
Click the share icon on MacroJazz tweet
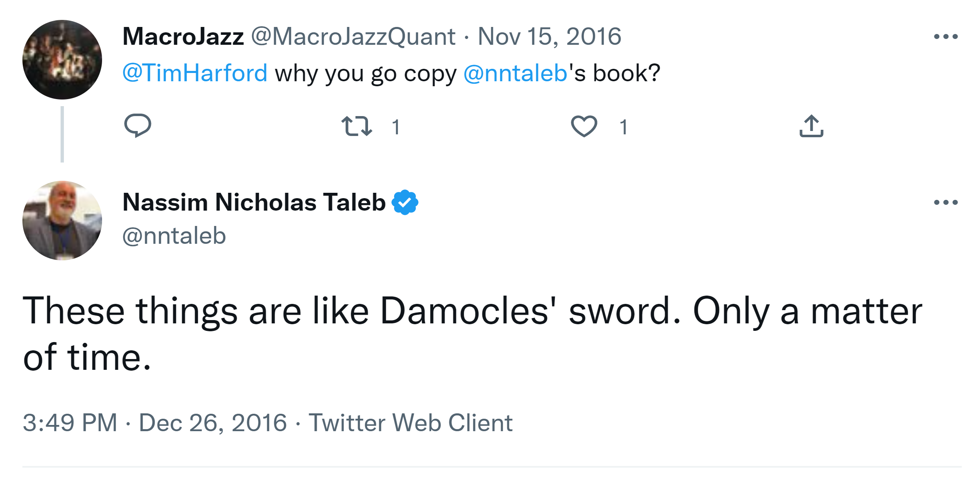pyautogui.click(x=811, y=126)
